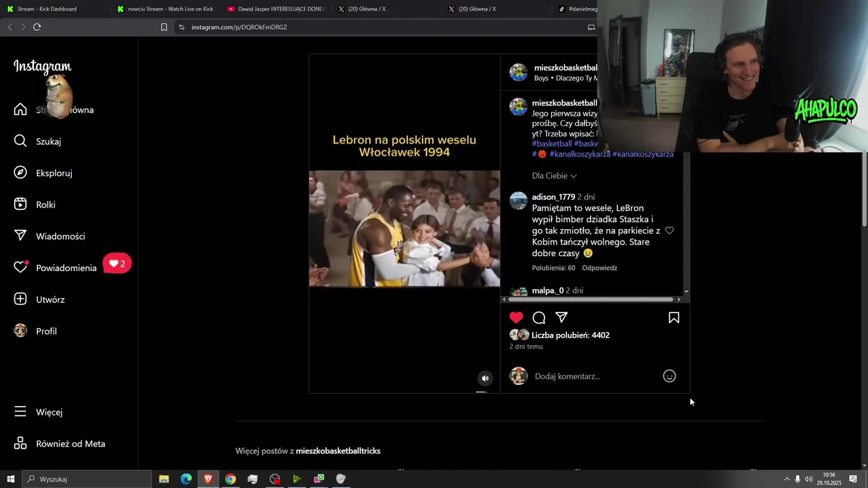Mute the video sound

(x=485, y=378)
